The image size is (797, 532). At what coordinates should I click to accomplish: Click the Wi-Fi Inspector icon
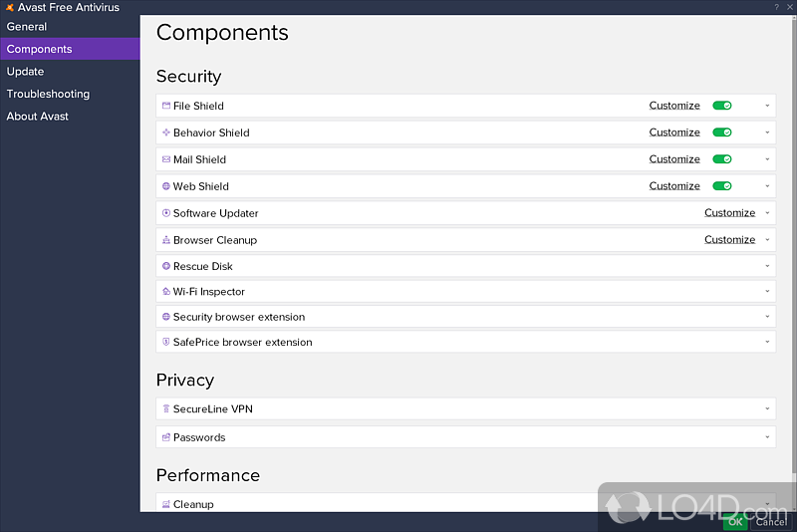point(165,292)
